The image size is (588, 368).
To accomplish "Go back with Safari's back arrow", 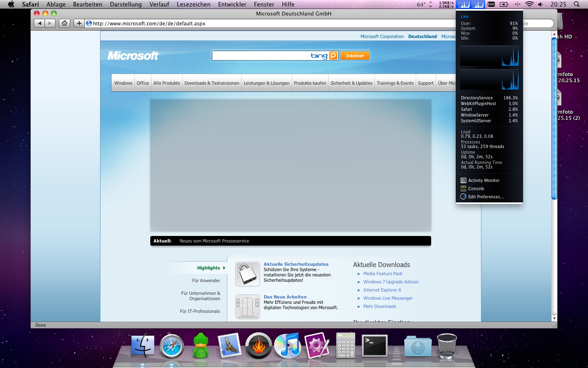I will click(40, 23).
